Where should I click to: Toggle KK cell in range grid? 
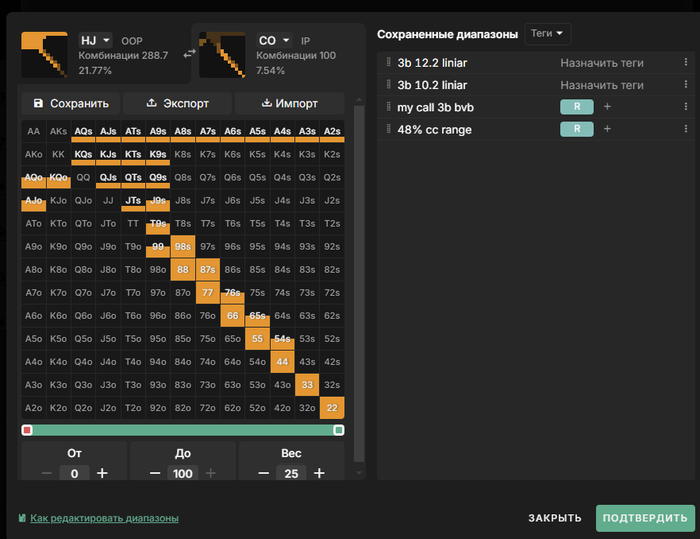[x=58, y=155]
